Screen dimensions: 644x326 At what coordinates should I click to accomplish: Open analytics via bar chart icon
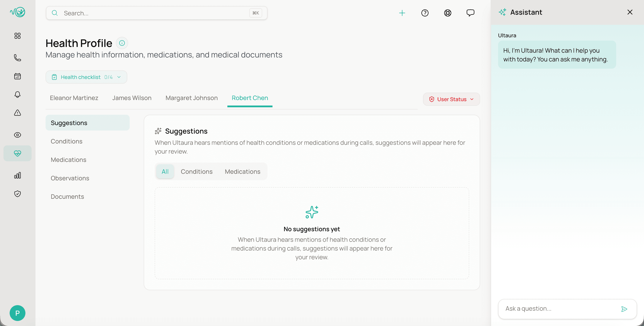17,175
